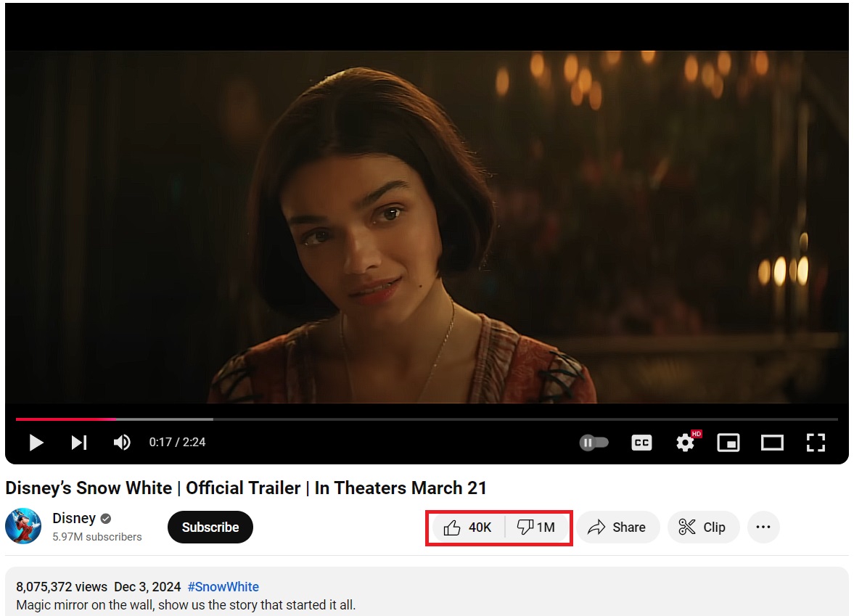The width and height of the screenshot is (854, 616).
Task: Share this video
Action: click(x=617, y=527)
